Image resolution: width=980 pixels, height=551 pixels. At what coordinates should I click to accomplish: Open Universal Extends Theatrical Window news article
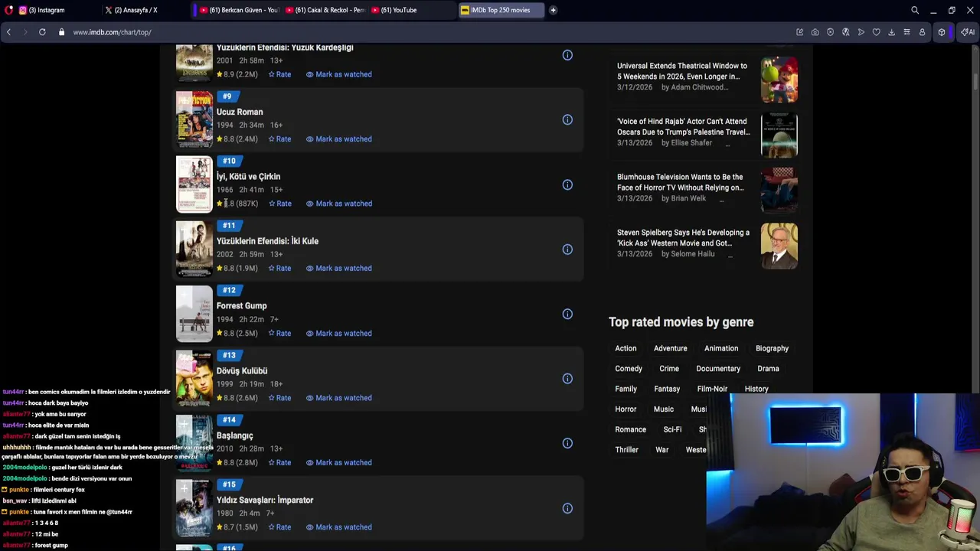coord(681,71)
